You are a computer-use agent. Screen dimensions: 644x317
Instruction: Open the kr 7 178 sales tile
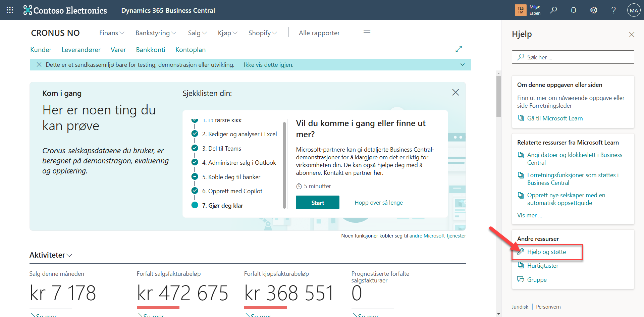63,293
